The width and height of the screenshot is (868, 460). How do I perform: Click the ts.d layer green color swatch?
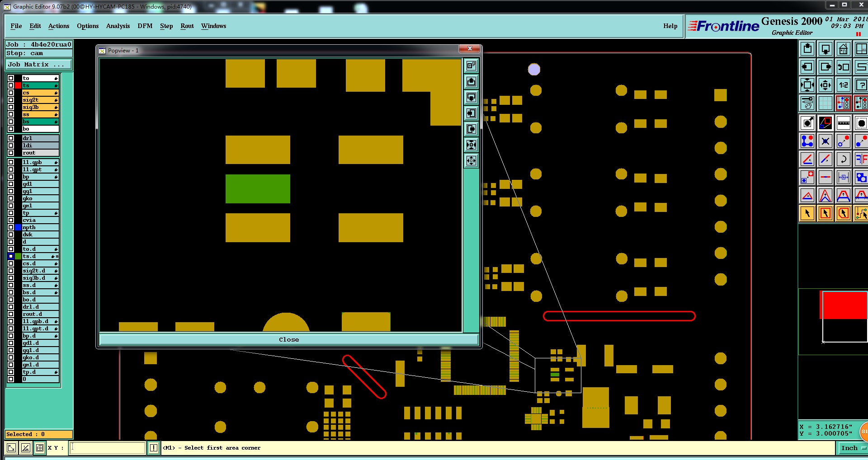click(18, 256)
